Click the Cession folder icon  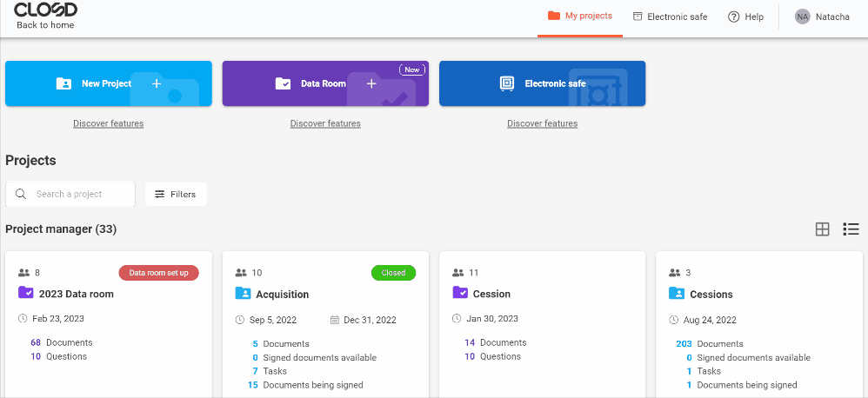tap(460, 294)
